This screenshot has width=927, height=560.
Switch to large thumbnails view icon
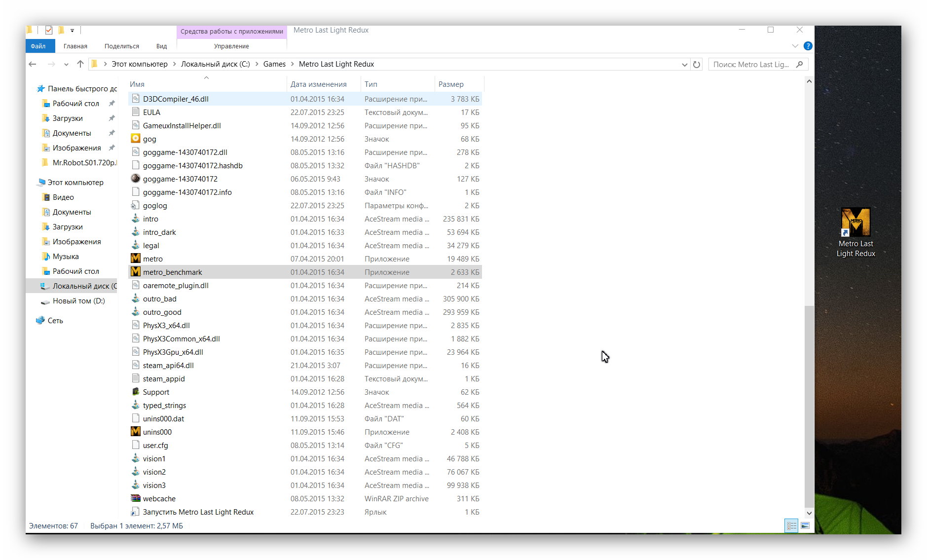(805, 526)
